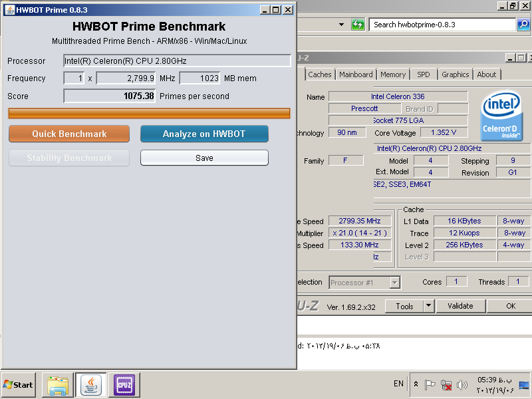This screenshot has height=399, width=532.
Task: Click the 1.352 V core voltage value
Action: [444, 132]
